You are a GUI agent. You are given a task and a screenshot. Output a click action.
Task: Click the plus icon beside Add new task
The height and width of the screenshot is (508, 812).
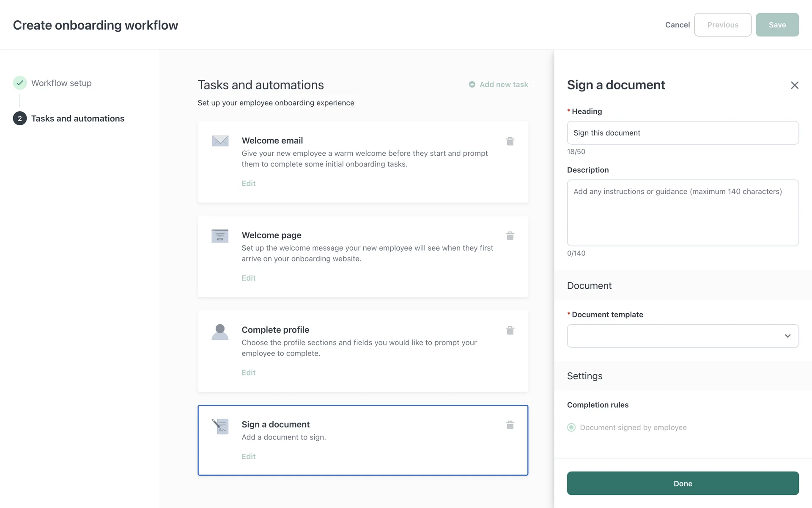coord(472,85)
